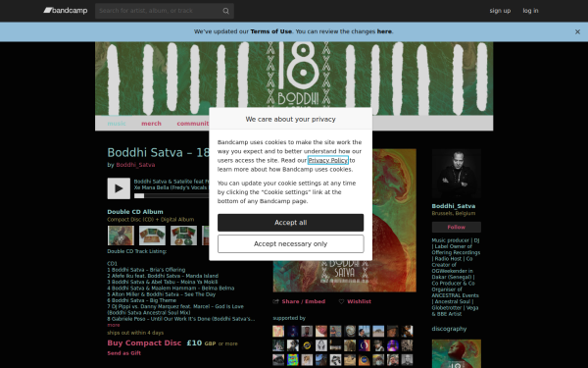
Task: Open the artist portrait photo
Action: click(x=457, y=173)
